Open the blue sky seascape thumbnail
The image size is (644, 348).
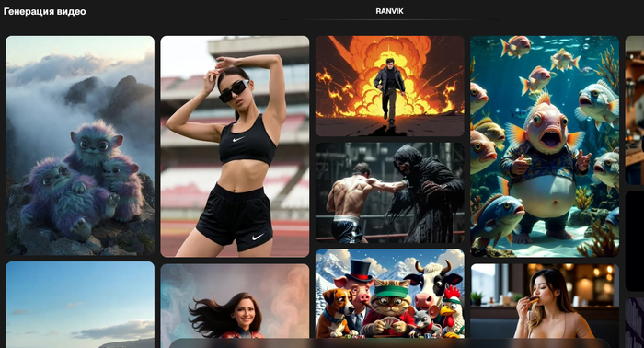coord(80,305)
